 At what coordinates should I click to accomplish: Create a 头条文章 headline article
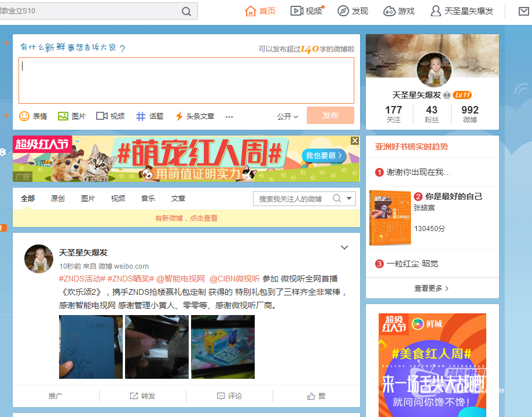point(195,116)
